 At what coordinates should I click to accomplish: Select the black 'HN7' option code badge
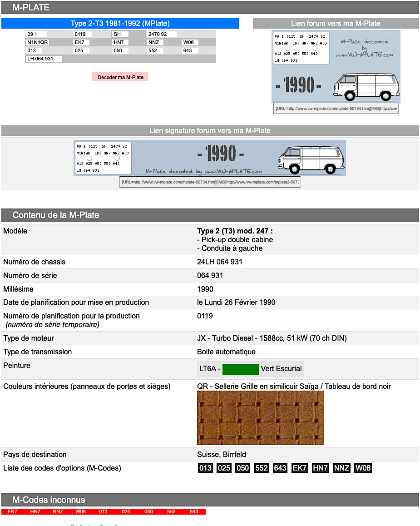coord(320,468)
